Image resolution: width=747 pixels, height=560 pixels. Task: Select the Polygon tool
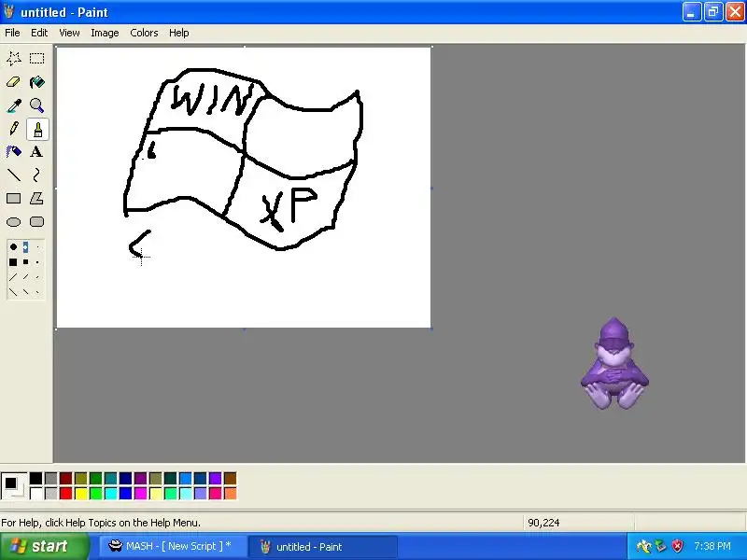36,199
